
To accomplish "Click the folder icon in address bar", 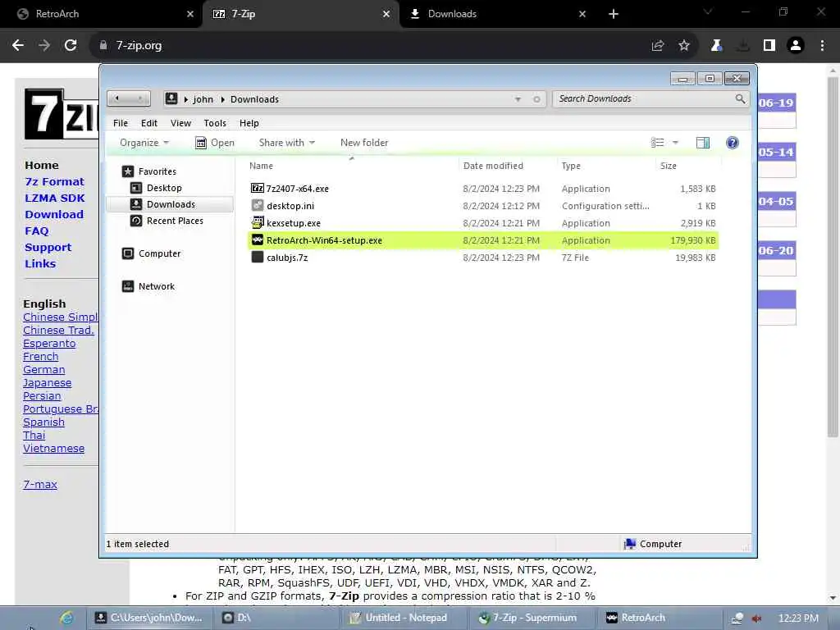I will coord(171,98).
